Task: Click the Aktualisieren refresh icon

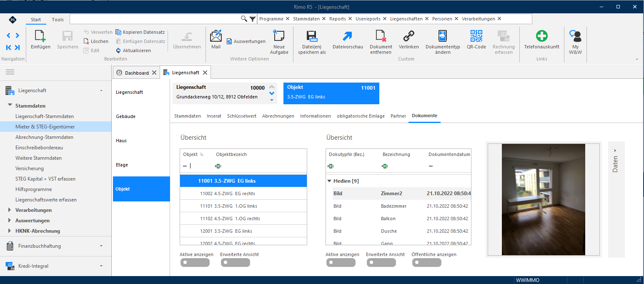Action: (x=118, y=50)
